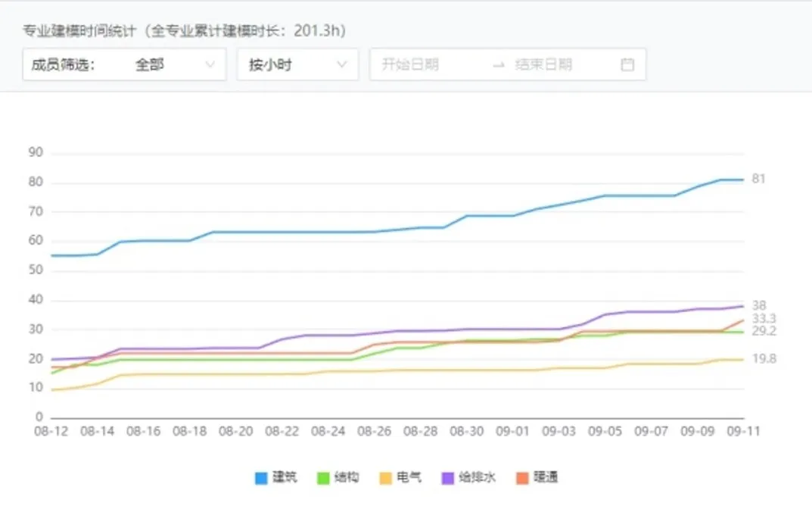Screen dimensions: 812x506
Task: Click the yellow 电气 legend square
Action: [385, 478]
